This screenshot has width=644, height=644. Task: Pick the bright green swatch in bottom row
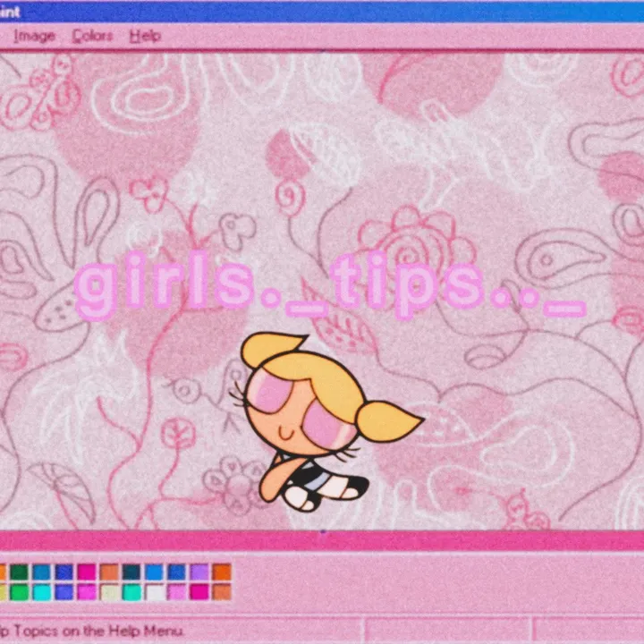coord(20,592)
